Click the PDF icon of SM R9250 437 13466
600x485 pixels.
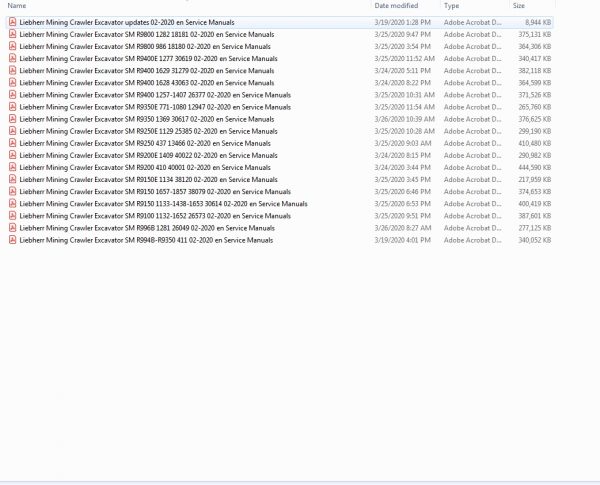click(13, 143)
